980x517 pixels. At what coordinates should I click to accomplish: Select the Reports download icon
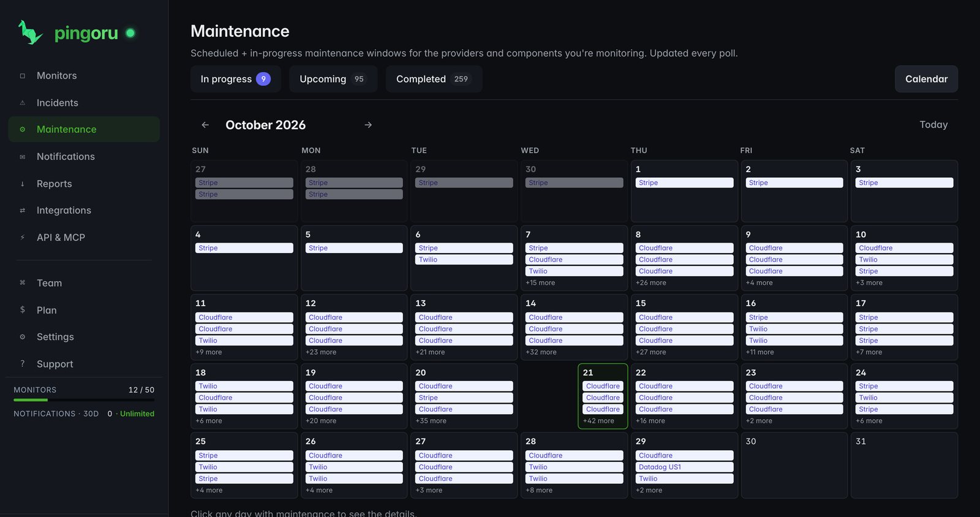(23, 184)
